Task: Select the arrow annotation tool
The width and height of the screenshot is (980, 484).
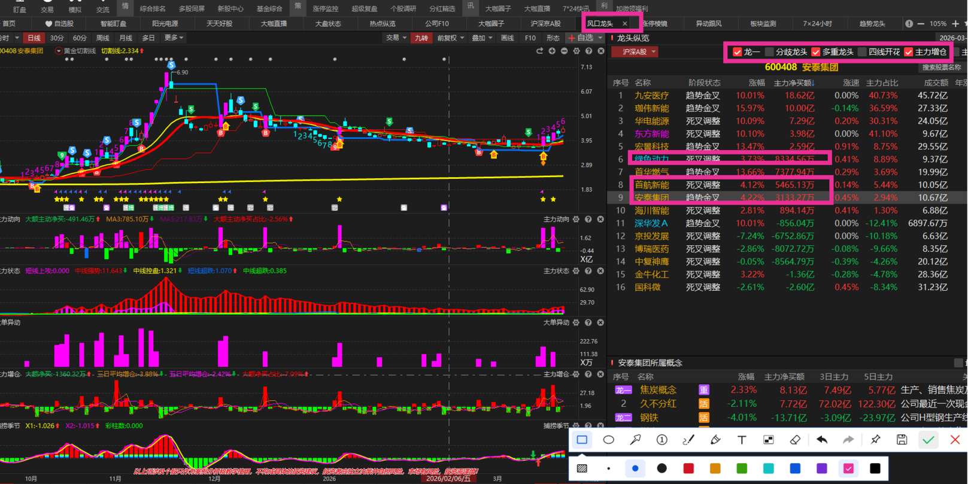Action: click(x=635, y=440)
